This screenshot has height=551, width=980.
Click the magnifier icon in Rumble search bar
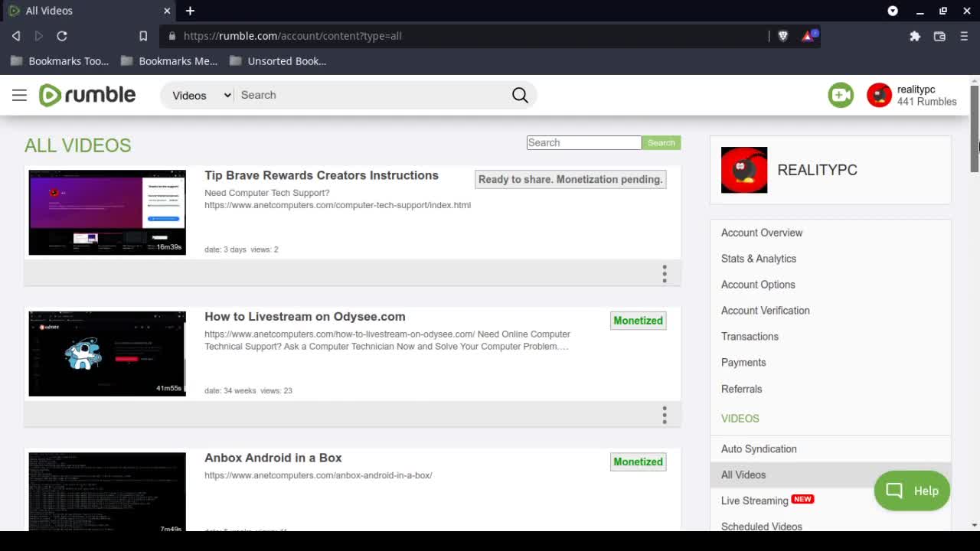[520, 95]
